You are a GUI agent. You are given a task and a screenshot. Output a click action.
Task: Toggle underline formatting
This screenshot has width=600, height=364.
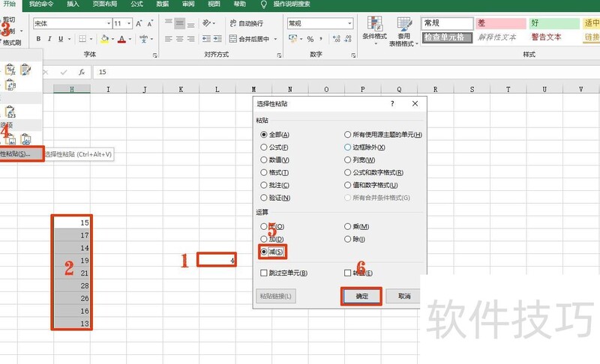61,39
